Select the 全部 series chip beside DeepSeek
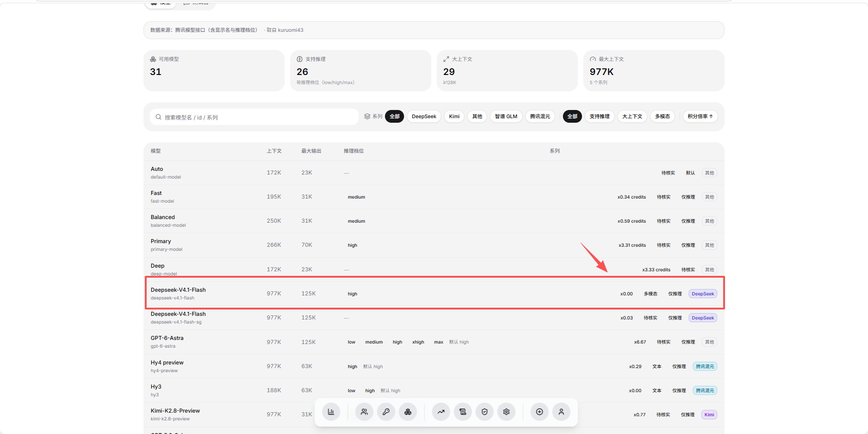Screen dimensions: 868x434 click(x=395, y=116)
